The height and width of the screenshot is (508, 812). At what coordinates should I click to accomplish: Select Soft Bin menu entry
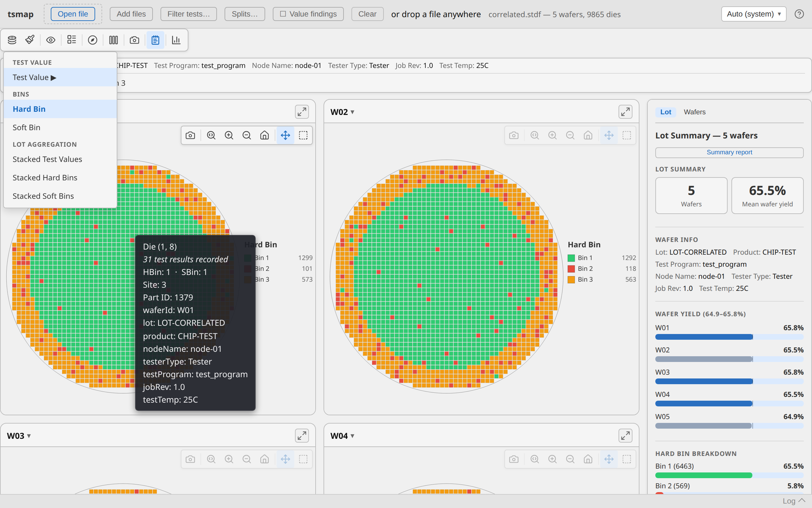60,127
